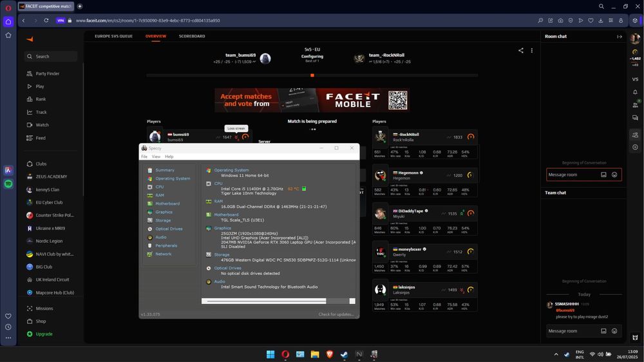Open FACEIT messages chat icon
Viewport: 644px width, 362px height.
(x=636, y=118)
